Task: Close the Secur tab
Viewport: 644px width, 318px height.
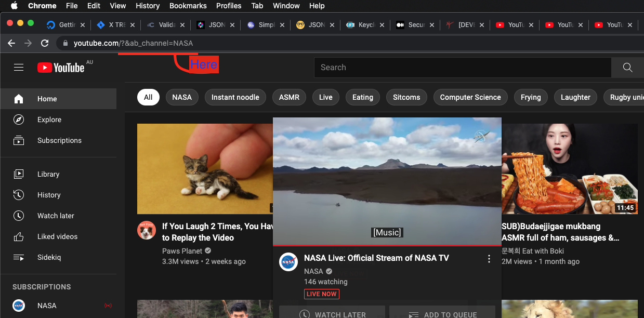Action: (x=432, y=24)
